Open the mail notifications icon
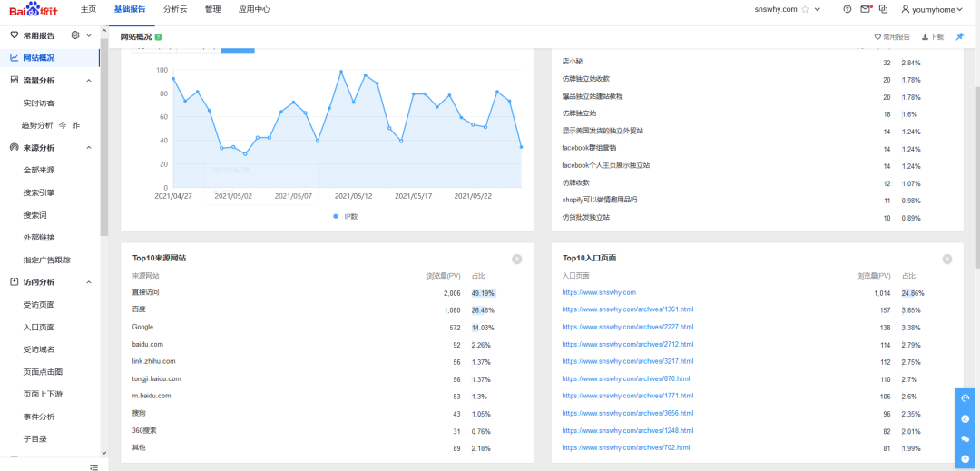 (866, 9)
